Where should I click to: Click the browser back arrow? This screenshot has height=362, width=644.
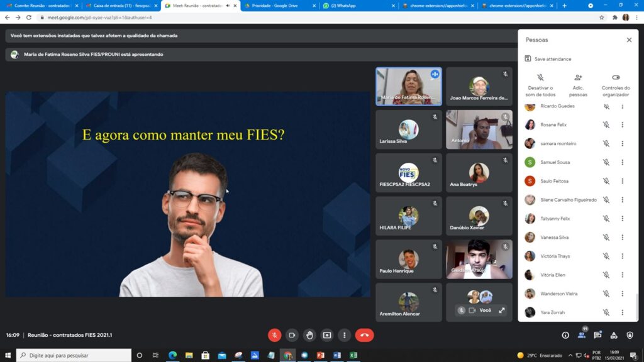pos(7,18)
